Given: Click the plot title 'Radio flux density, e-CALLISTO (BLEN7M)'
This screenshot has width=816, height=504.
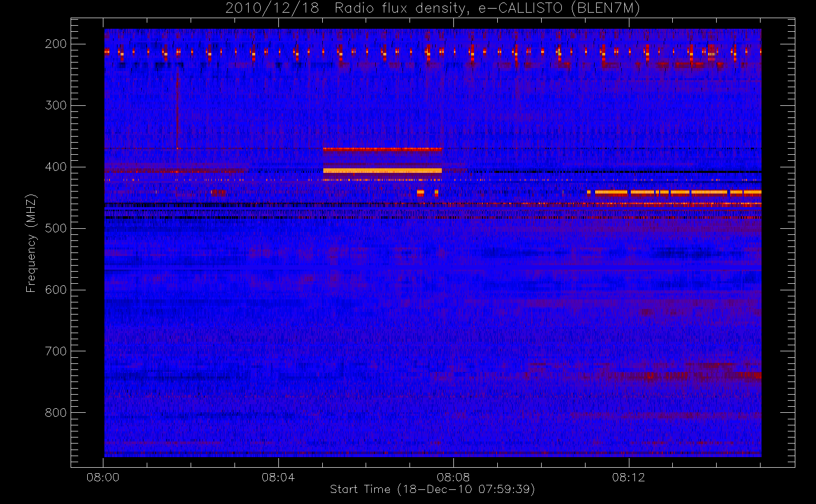Looking at the screenshot, I should click(487, 9).
